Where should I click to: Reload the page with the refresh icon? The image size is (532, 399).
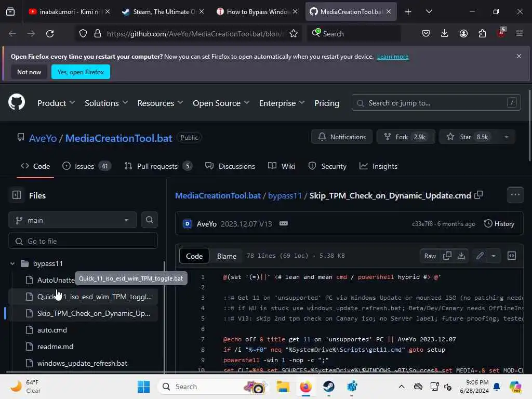(x=50, y=34)
